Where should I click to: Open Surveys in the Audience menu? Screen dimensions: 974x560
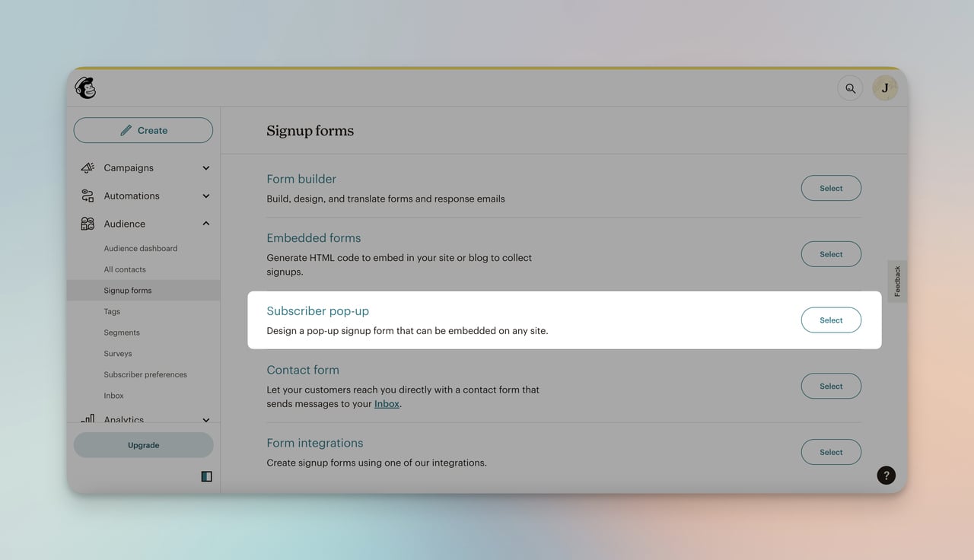point(118,353)
